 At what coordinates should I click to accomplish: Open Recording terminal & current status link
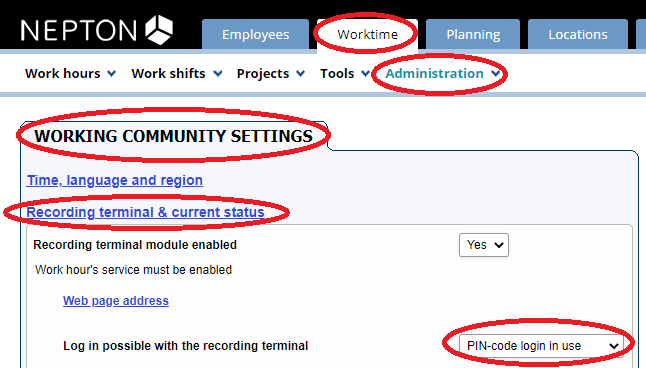145,212
